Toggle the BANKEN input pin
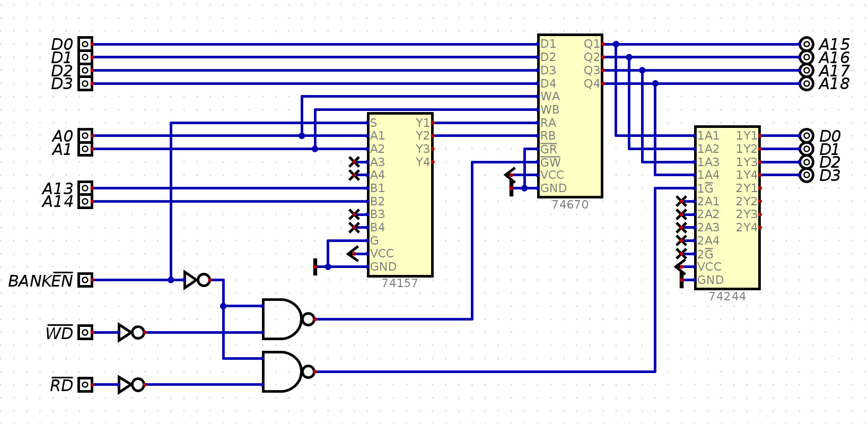The image size is (868, 424). [85, 280]
